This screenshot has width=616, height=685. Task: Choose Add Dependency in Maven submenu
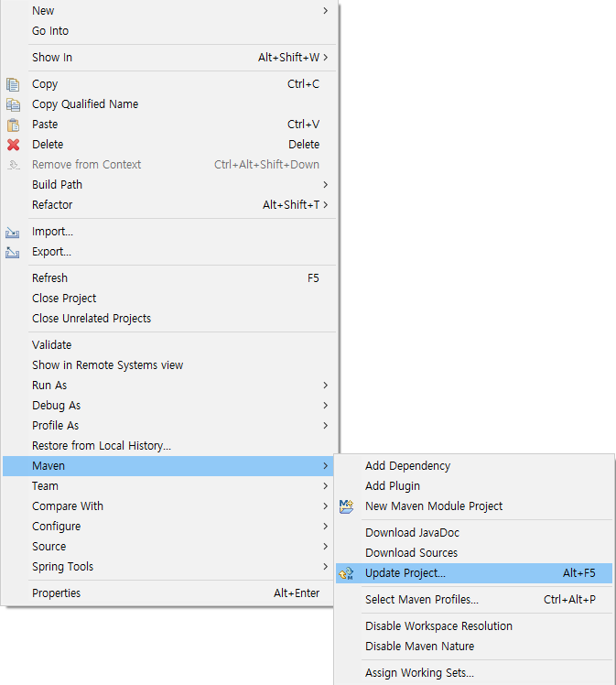point(474,466)
